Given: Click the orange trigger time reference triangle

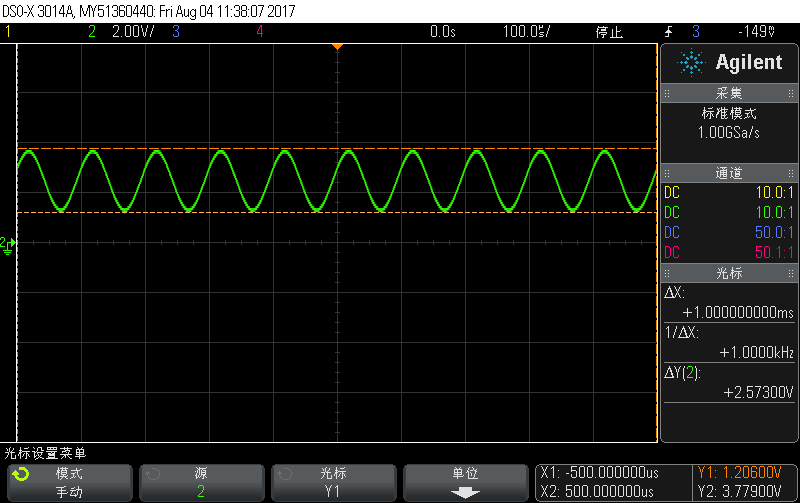Looking at the screenshot, I should (x=337, y=47).
